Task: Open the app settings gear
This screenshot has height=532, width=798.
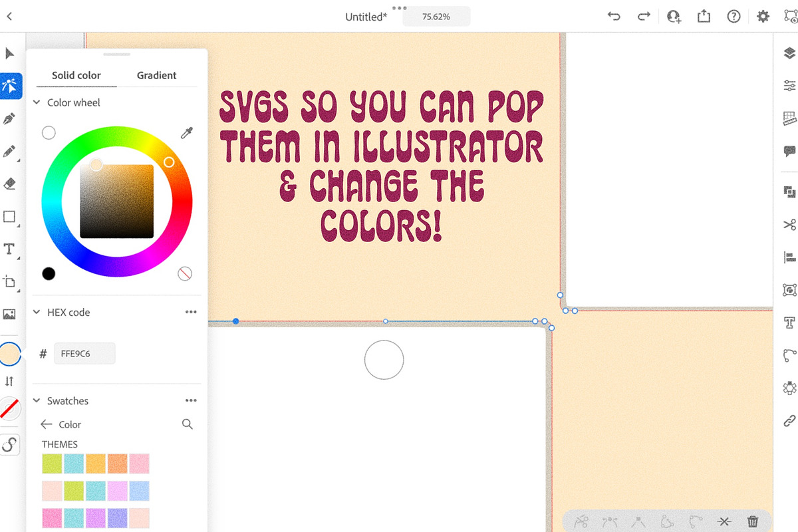Action: coord(763,17)
